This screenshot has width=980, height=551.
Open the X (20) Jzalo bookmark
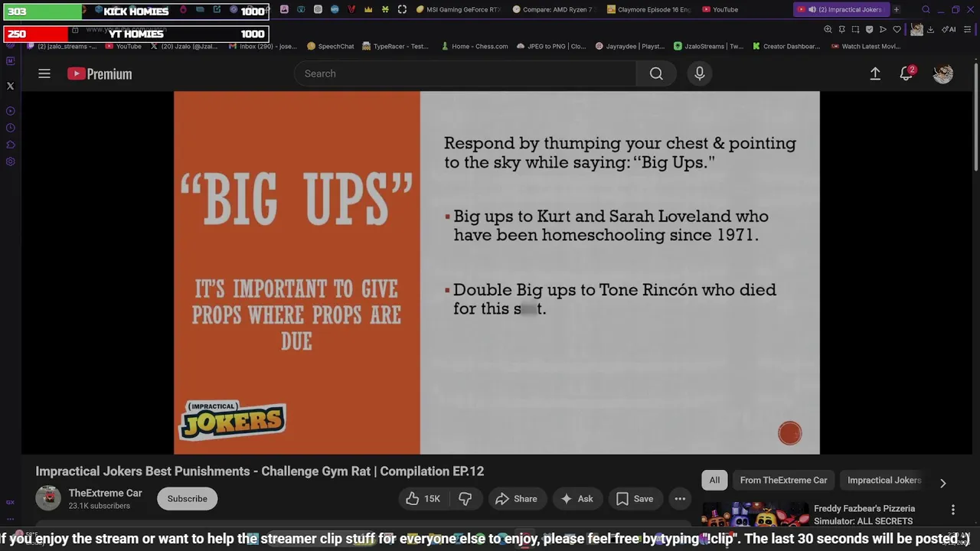click(184, 46)
